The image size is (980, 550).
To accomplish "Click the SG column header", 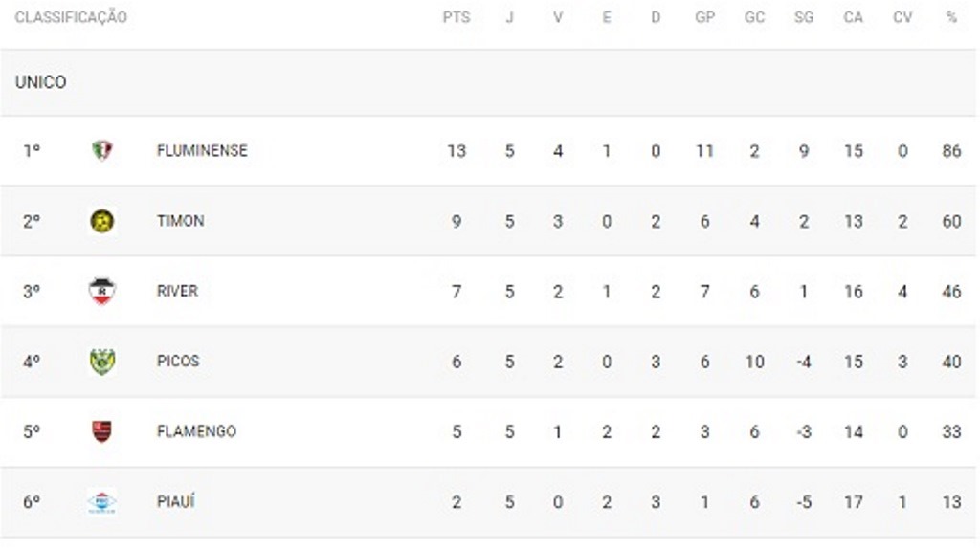I will (804, 17).
